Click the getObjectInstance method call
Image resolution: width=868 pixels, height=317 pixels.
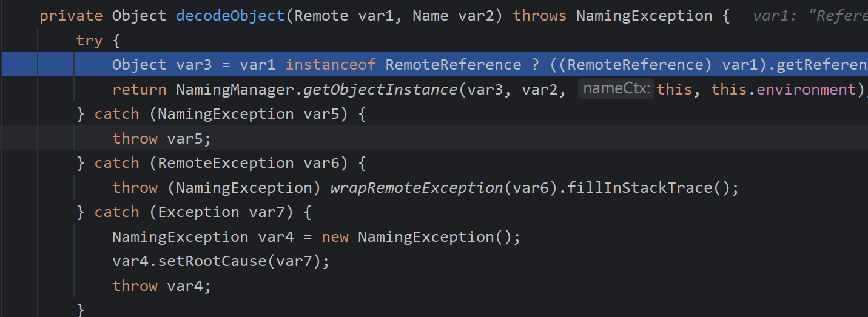[x=380, y=90]
